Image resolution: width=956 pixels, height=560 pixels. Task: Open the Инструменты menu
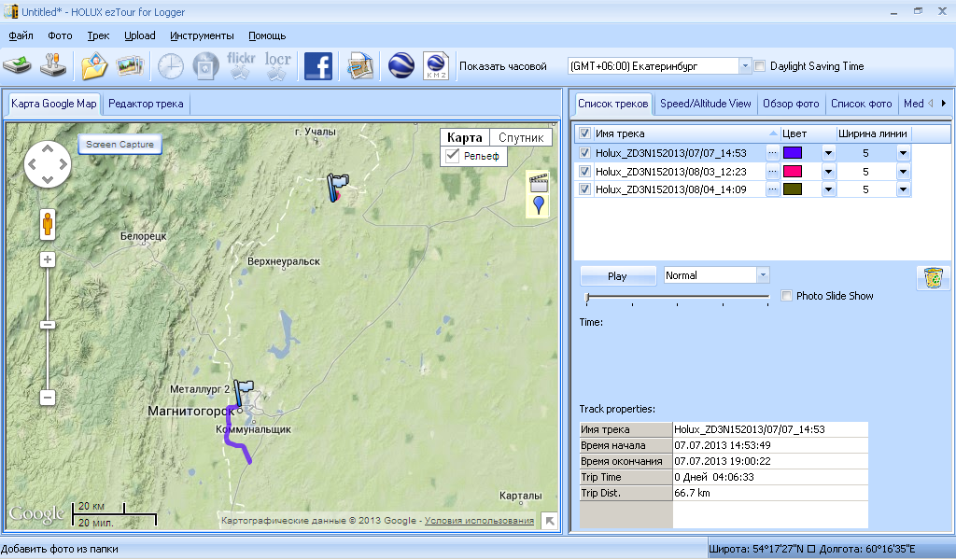coord(202,35)
